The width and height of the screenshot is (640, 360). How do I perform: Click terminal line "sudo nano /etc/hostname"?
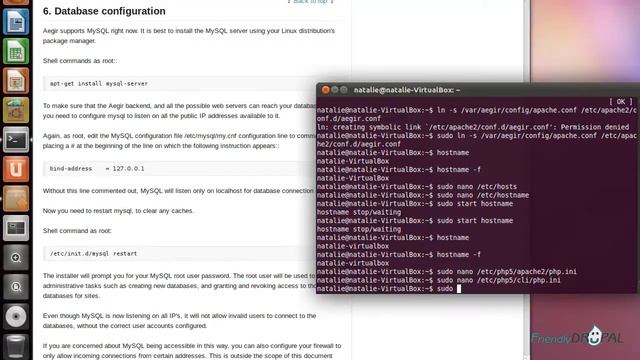[x=423, y=195]
